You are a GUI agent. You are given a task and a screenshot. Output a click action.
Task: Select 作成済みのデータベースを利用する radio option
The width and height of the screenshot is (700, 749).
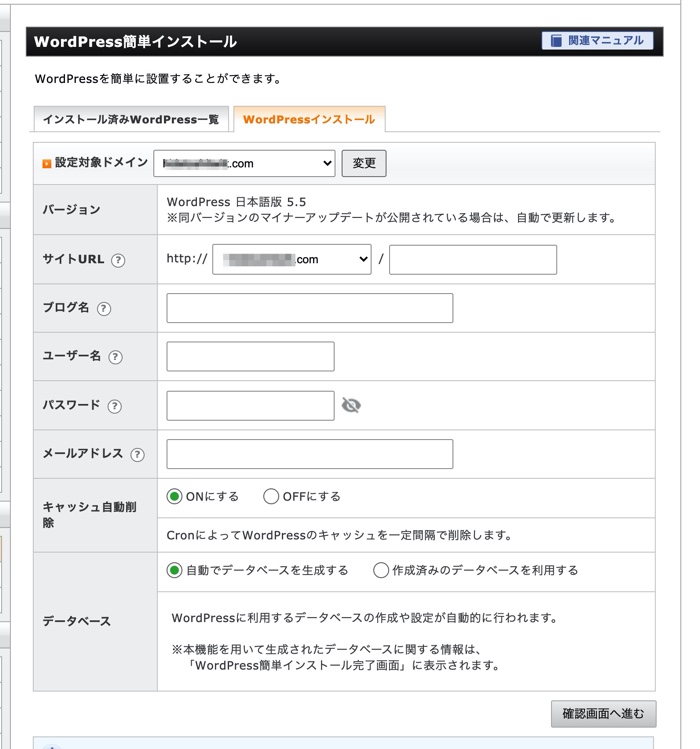tap(381, 570)
